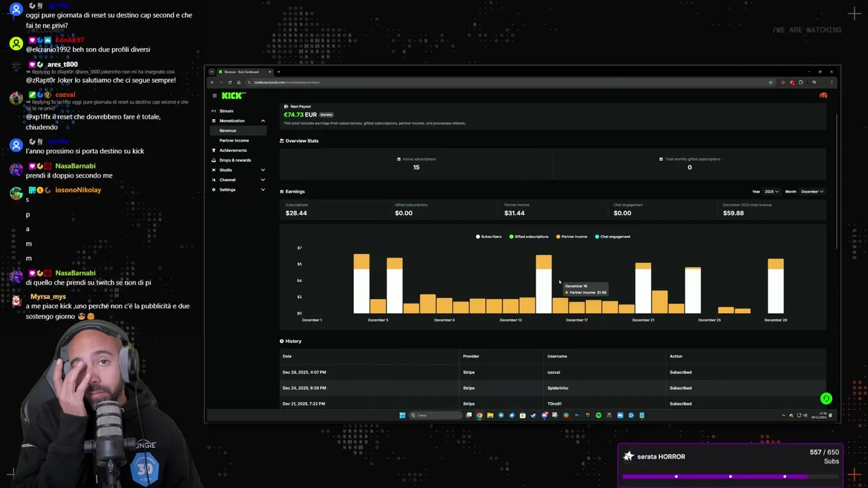The height and width of the screenshot is (488, 868).
Task: Open Spotify from the taskbar
Action: coord(598,415)
